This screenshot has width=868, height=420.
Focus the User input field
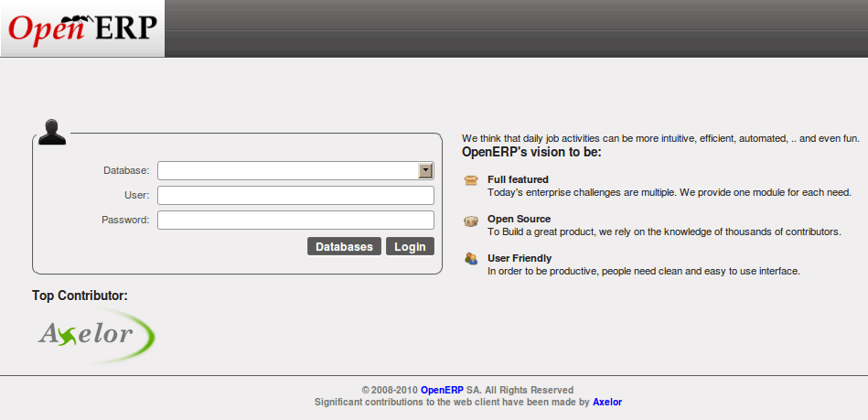click(295, 196)
